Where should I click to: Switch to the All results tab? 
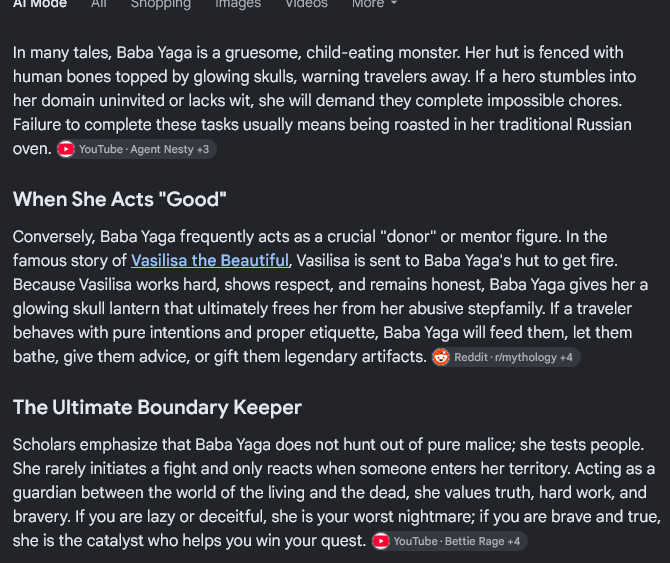pyautogui.click(x=99, y=3)
